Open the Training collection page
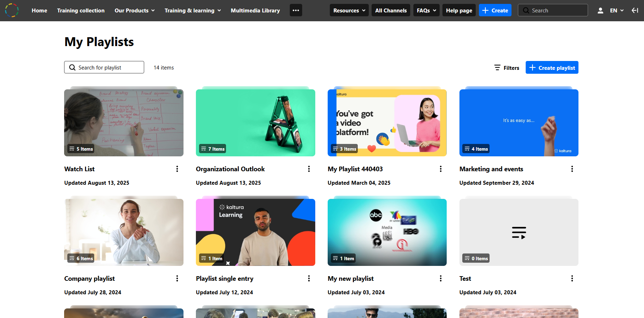This screenshot has width=644, height=318. 81,11
